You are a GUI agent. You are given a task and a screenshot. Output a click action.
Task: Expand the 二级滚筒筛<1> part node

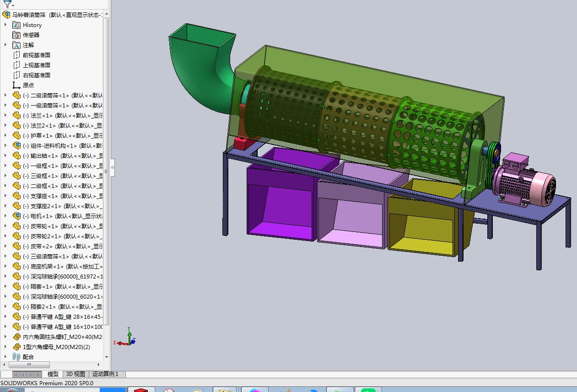tap(5, 95)
